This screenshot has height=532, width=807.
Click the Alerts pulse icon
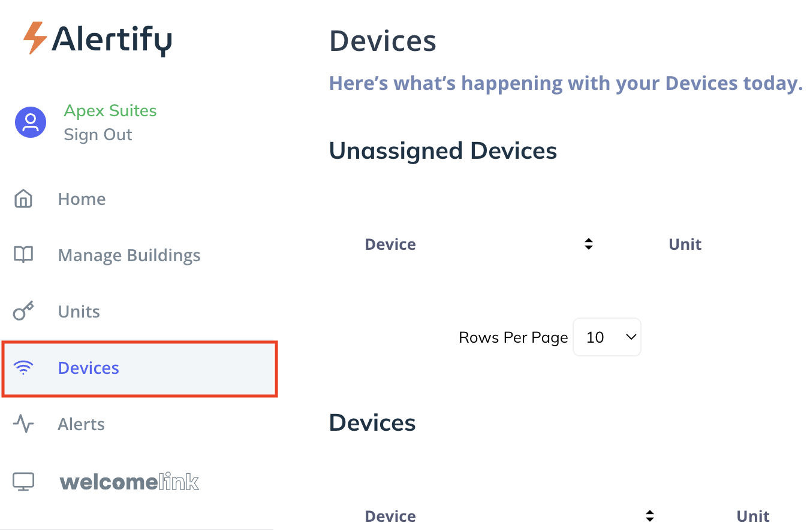pos(23,424)
